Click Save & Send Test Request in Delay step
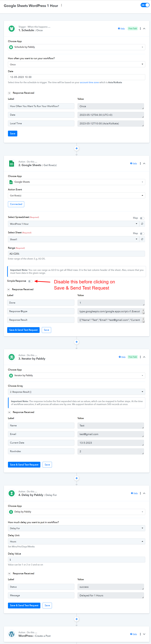 [x=24, y=605]
